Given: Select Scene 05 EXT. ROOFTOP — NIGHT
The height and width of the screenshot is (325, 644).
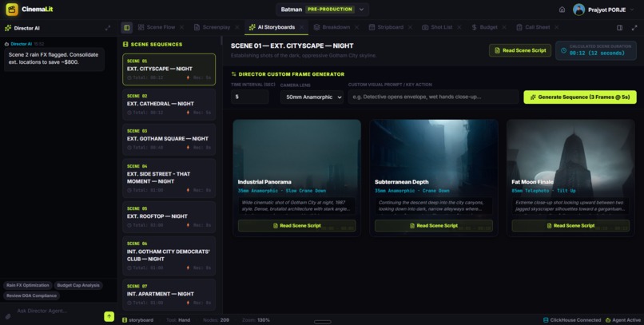Looking at the screenshot, I should 169,216.
